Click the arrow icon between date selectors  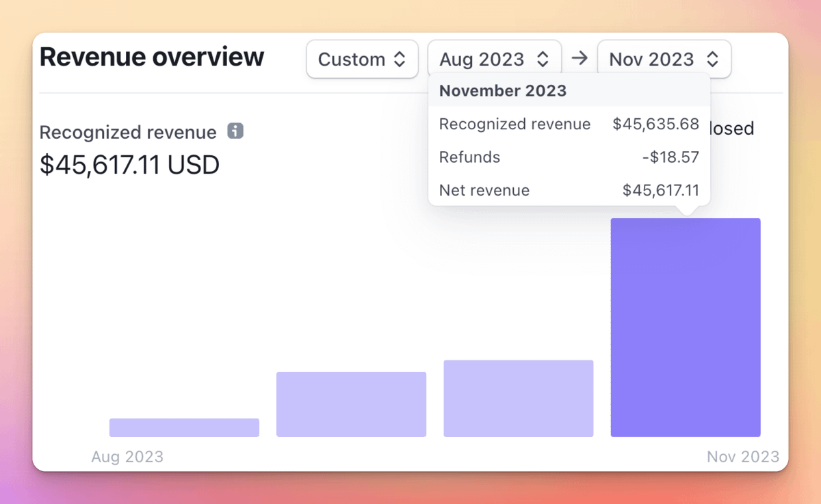pyautogui.click(x=579, y=58)
